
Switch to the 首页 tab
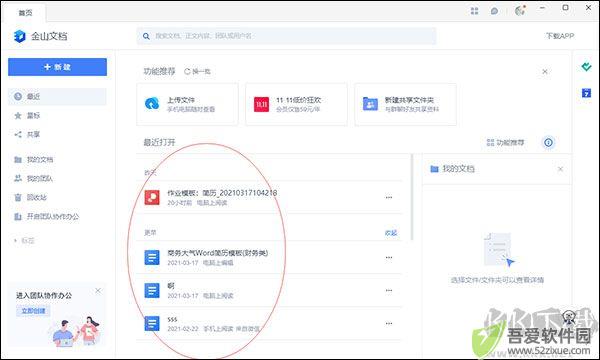(x=25, y=13)
